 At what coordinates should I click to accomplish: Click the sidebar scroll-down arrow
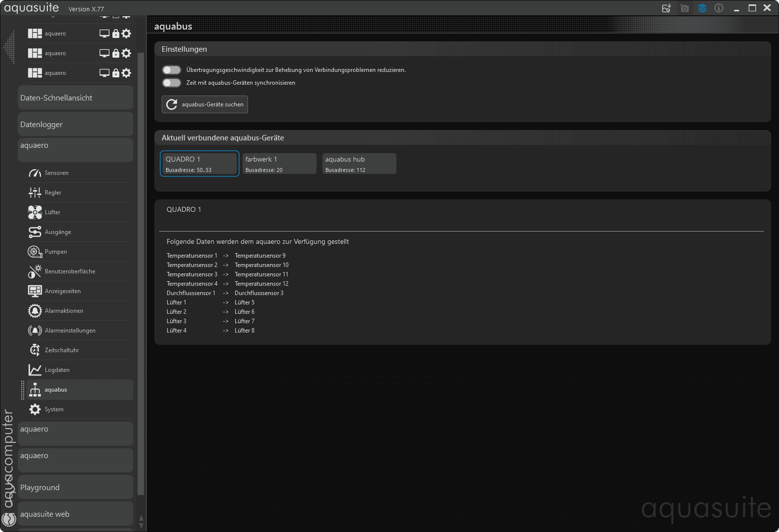141,526
